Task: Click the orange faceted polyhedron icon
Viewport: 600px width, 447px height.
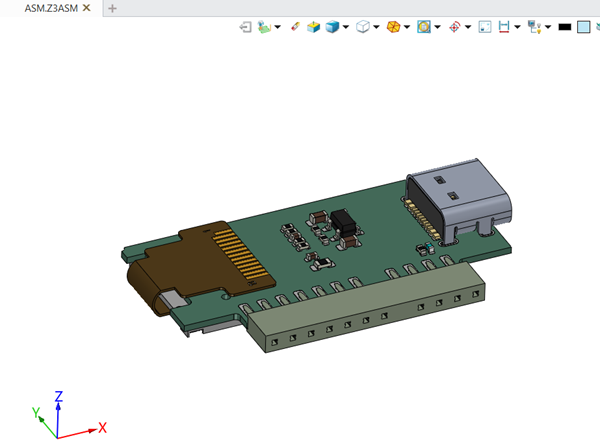Action: (393, 27)
